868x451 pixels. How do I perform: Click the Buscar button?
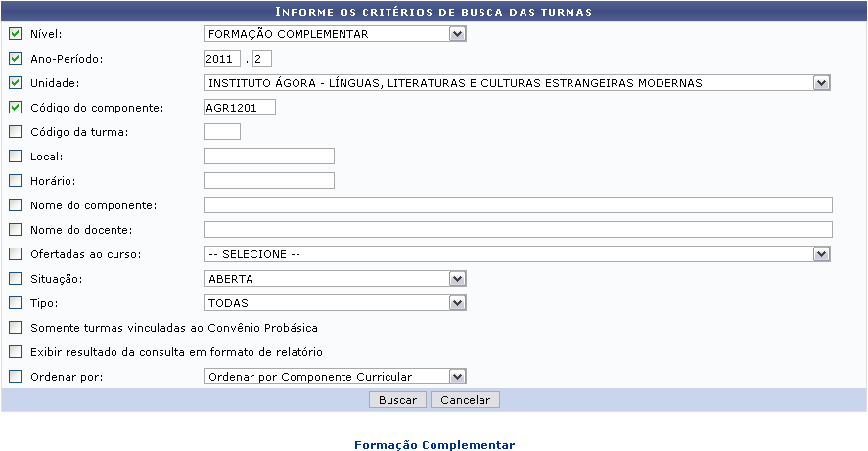point(397,400)
